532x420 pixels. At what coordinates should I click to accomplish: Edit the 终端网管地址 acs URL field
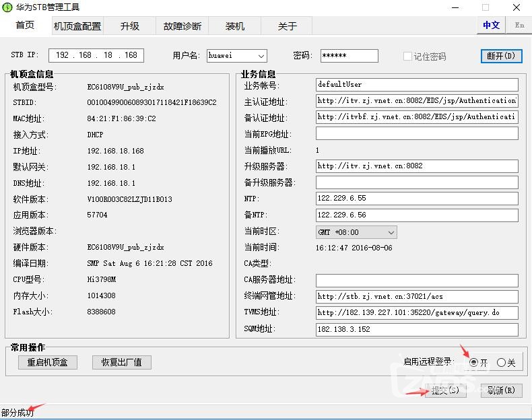tap(417, 297)
